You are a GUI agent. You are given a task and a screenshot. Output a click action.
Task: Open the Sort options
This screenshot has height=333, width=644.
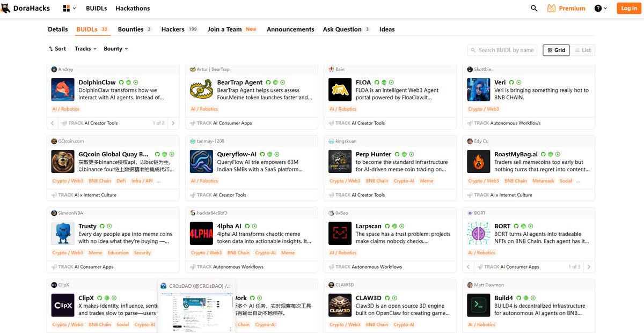click(x=57, y=48)
